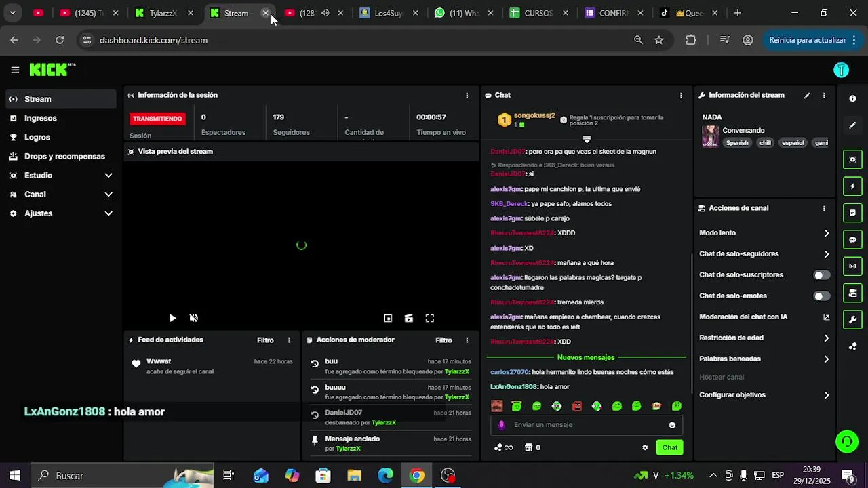Image resolution: width=868 pixels, height=488 pixels.
Task: Click the mini-player icon in stream preview
Action: [388, 318]
